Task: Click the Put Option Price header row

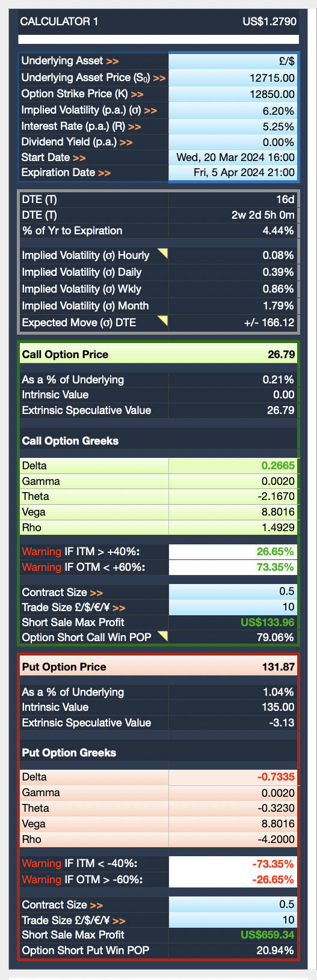Action: tap(158, 666)
